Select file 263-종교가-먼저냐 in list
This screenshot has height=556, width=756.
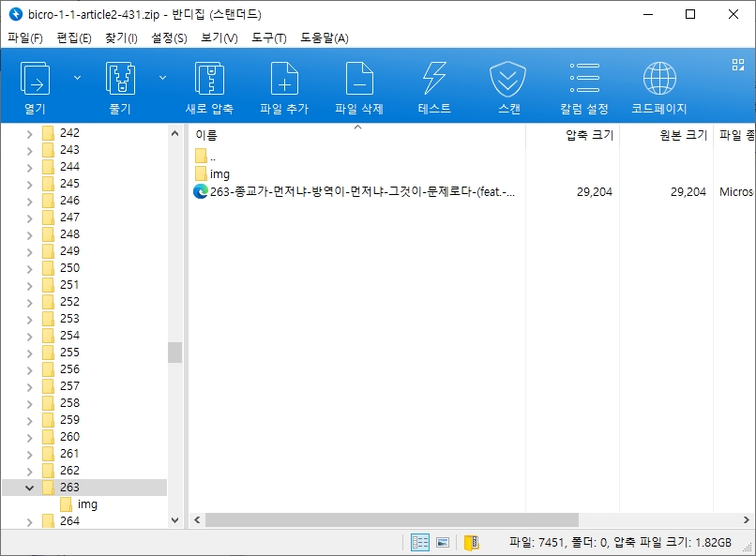point(362,192)
